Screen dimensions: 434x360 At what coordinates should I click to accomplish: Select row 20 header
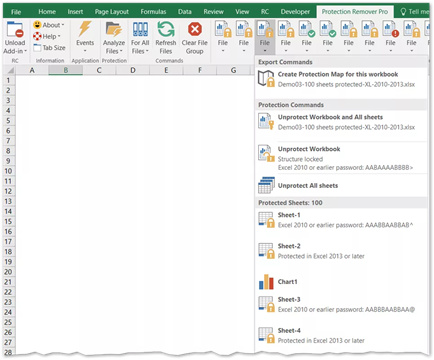pyautogui.click(x=9, y=272)
